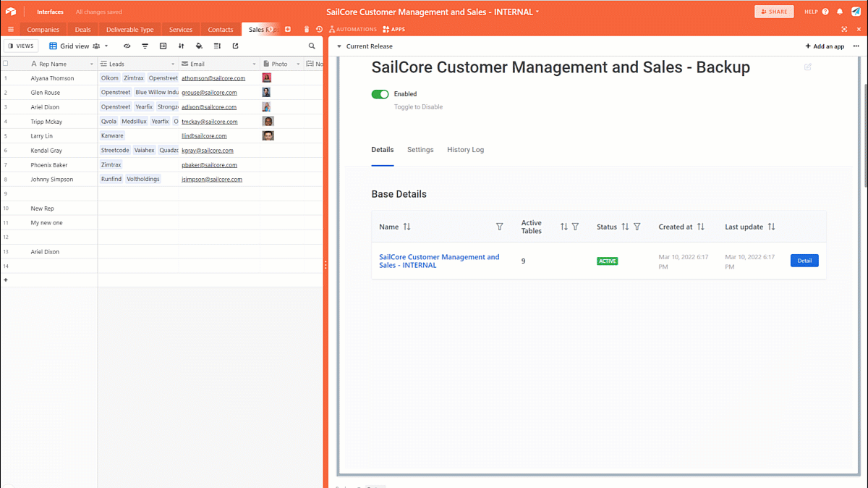Screen dimensions: 868x488
Task: Disable the backup Enabled toggle
Action: point(380,94)
